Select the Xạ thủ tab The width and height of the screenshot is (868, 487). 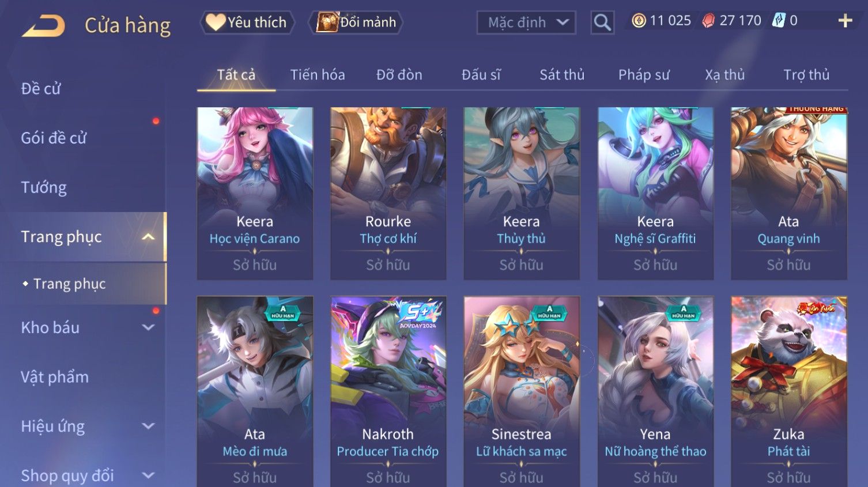(x=724, y=75)
